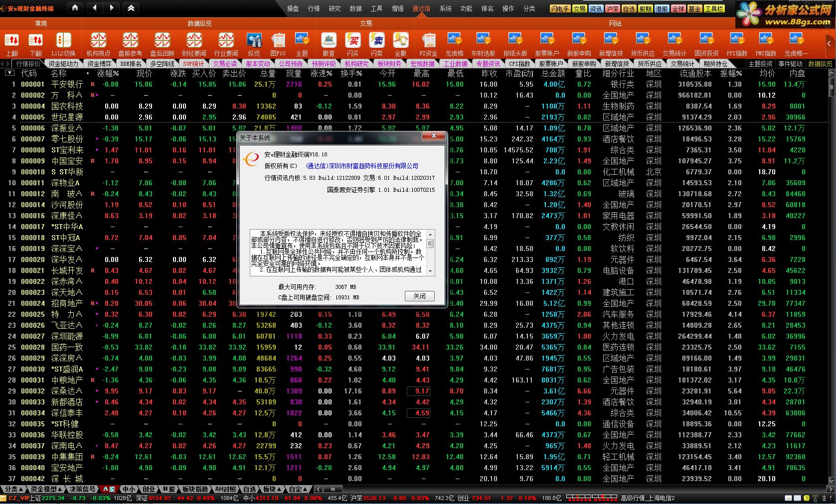This screenshot has width=836, height=504.
Task: Click the 主题投资 button at right
Action: pos(760,64)
